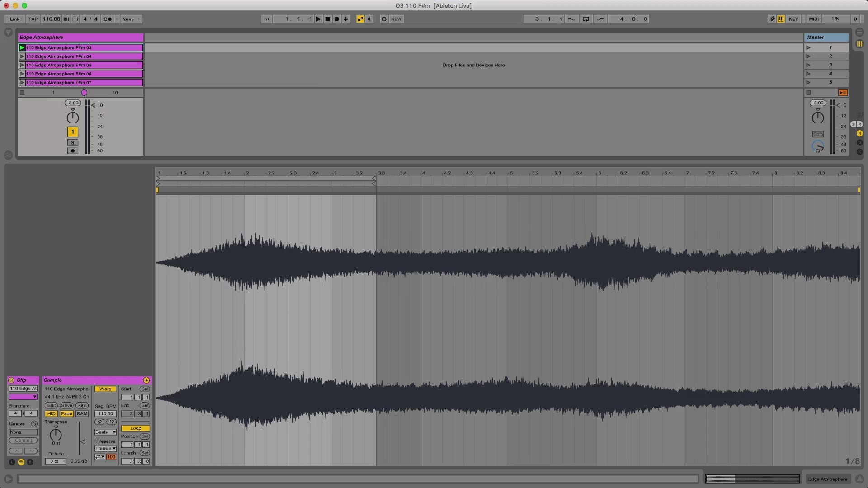Click the Edit sample button
Screen dimensions: 868x488
(x=51, y=405)
